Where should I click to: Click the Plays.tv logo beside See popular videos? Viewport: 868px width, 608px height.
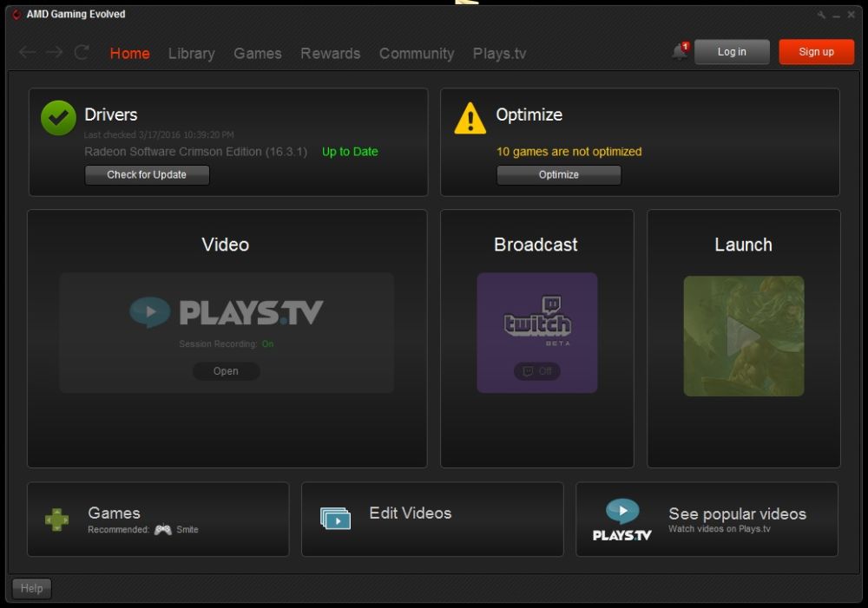[621, 518]
